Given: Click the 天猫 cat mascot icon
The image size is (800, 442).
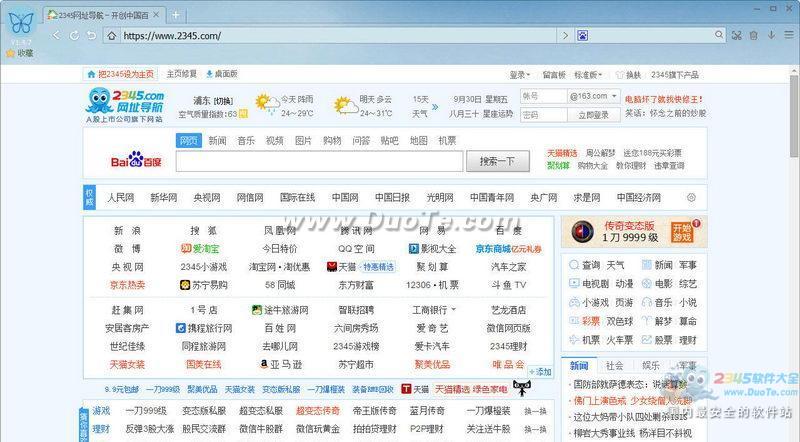Looking at the screenshot, I should [x=521, y=388].
